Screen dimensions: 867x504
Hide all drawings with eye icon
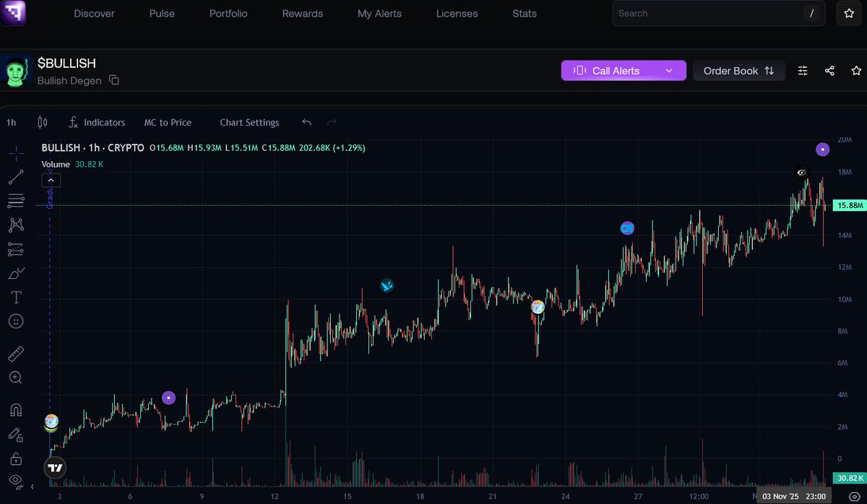[x=16, y=481]
